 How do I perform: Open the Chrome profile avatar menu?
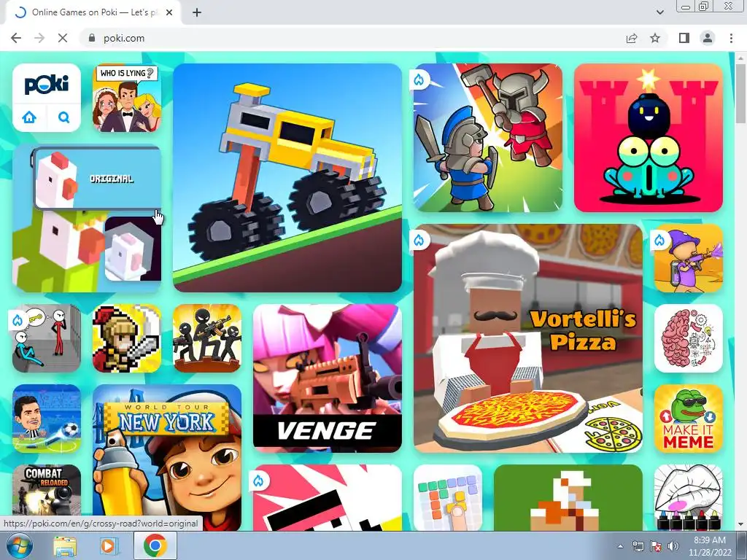(x=708, y=38)
